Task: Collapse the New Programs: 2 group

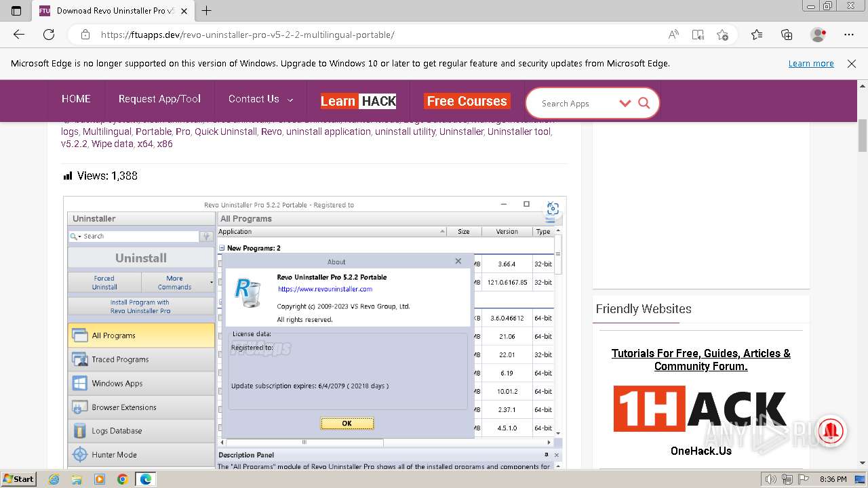Action: [x=222, y=248]
